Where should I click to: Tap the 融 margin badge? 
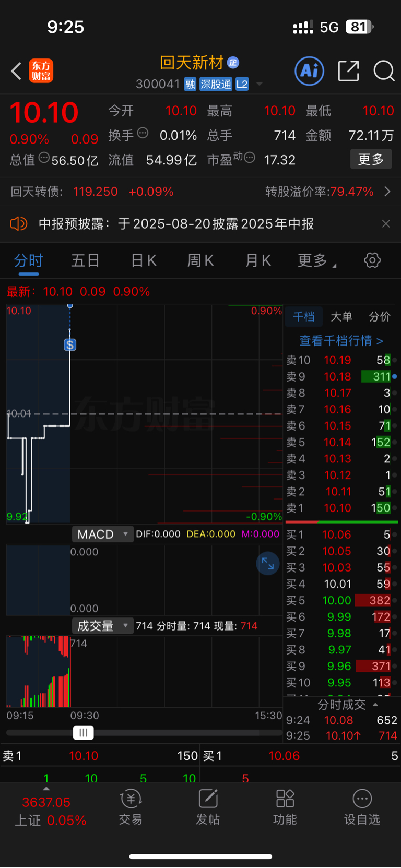tap(190, 84)
